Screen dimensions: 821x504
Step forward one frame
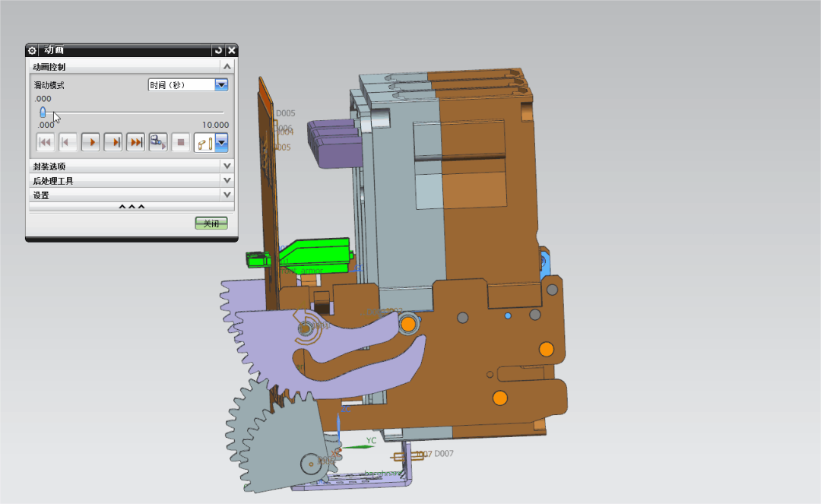click(x=113, y=142)
